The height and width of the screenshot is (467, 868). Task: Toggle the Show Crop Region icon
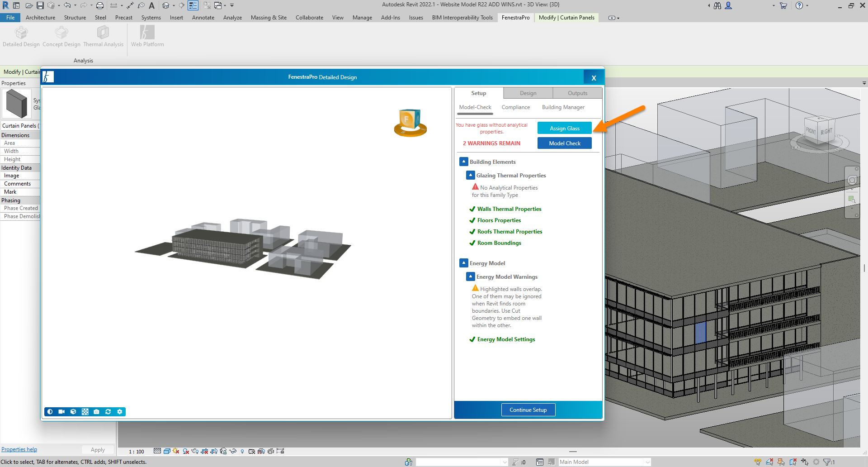pos(214,451)
